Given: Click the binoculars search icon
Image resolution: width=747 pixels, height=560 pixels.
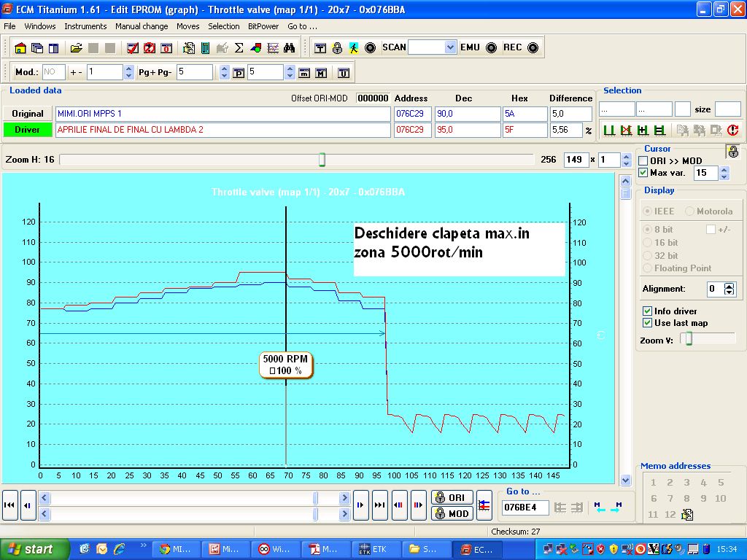Looking at the screenshot, I should pyautogui.click(x=289, y=48).
